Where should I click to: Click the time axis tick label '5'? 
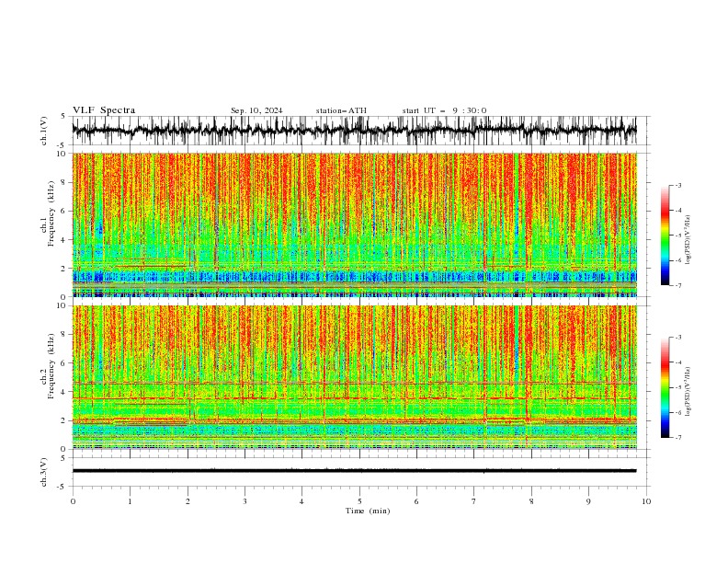tap(359, 501)
